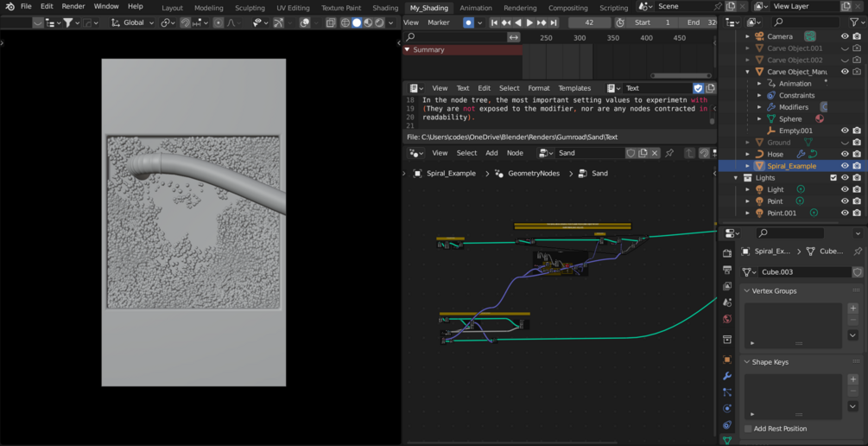The height and width of the screenshot is (446, 868).
Task: Hide Spiral_Example in the viewport
Action: 845,166
